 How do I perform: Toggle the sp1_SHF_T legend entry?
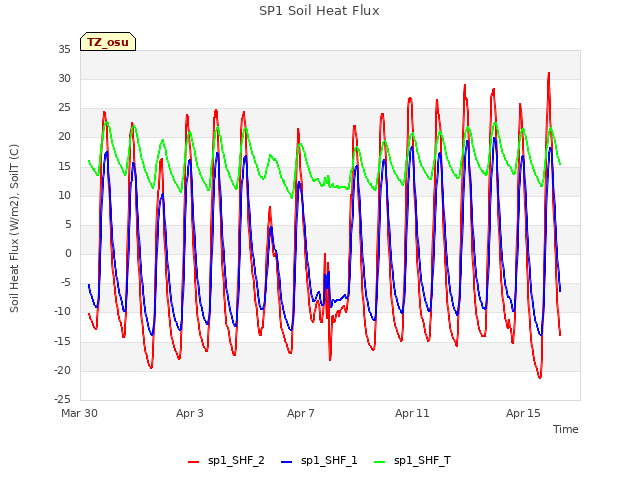(x=412, y=461)
